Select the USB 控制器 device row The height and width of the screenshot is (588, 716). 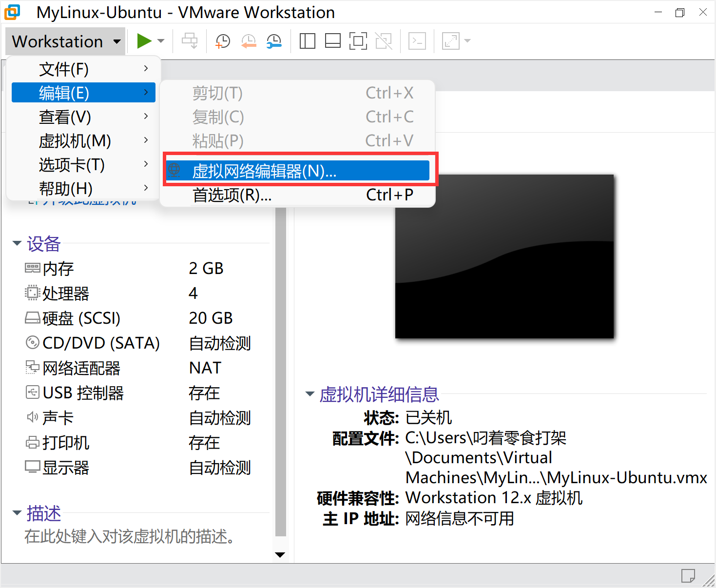tap(146, 392)
